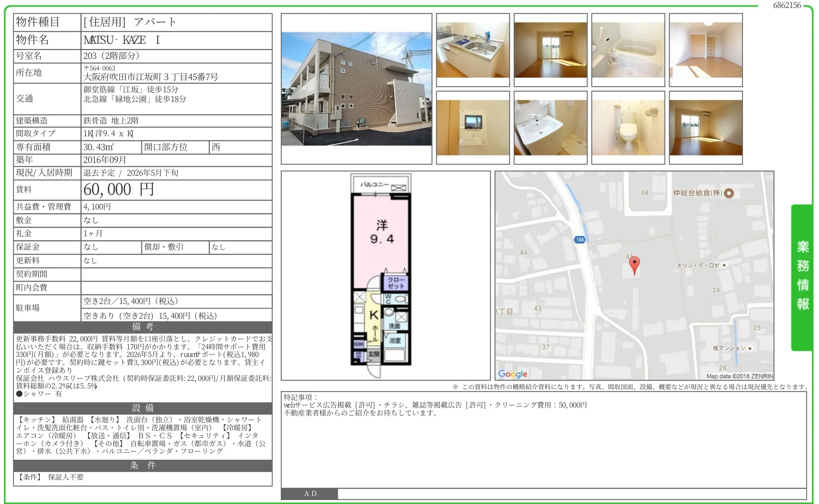The width and height of the screenshot is (819, 504).
Task: Open the kitchen sink photo thumbnail
Action: 472,50
